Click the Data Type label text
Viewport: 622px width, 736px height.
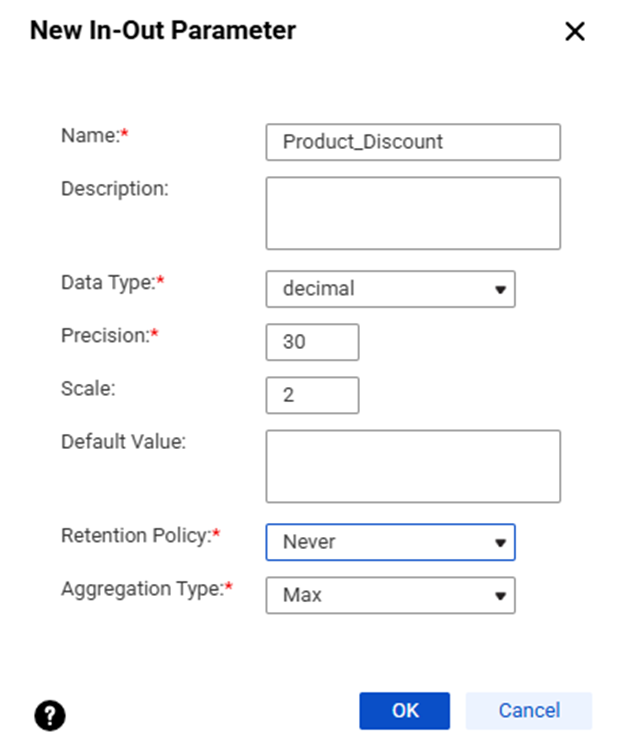(106, 282)
